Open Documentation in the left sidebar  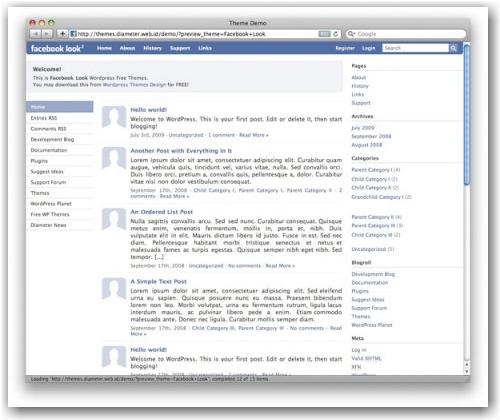(49, 150)
